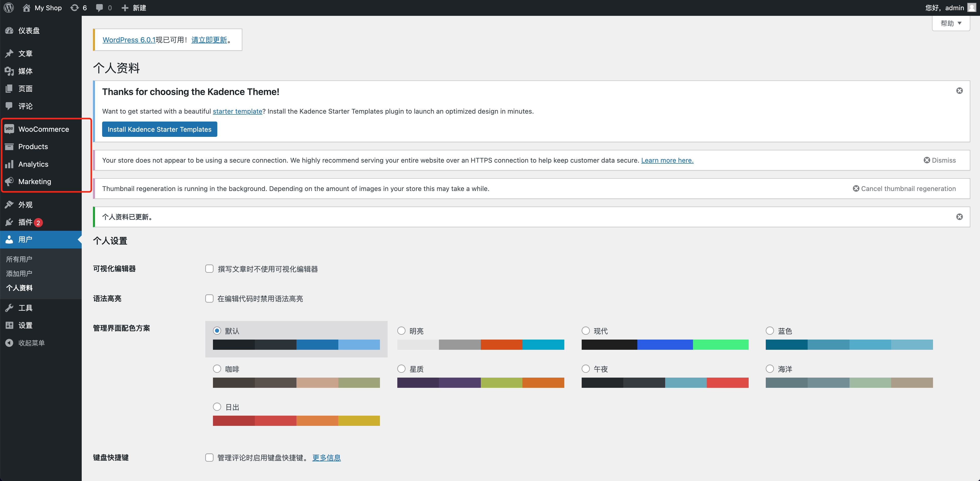Click the 日出 sunrise color palette swatch

click(296, 420)
